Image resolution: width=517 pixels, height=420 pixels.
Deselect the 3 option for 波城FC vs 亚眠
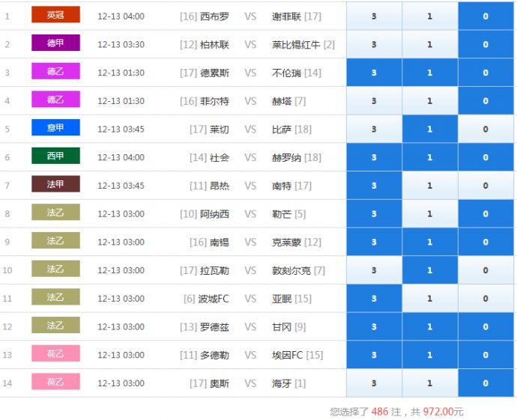pos(374,299)
